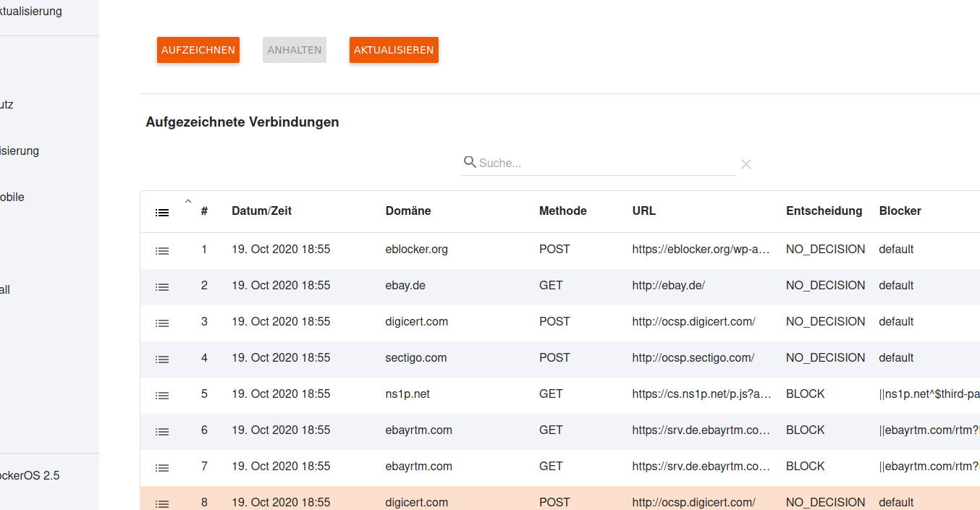Sort table by Methode column

coord(562,211)
